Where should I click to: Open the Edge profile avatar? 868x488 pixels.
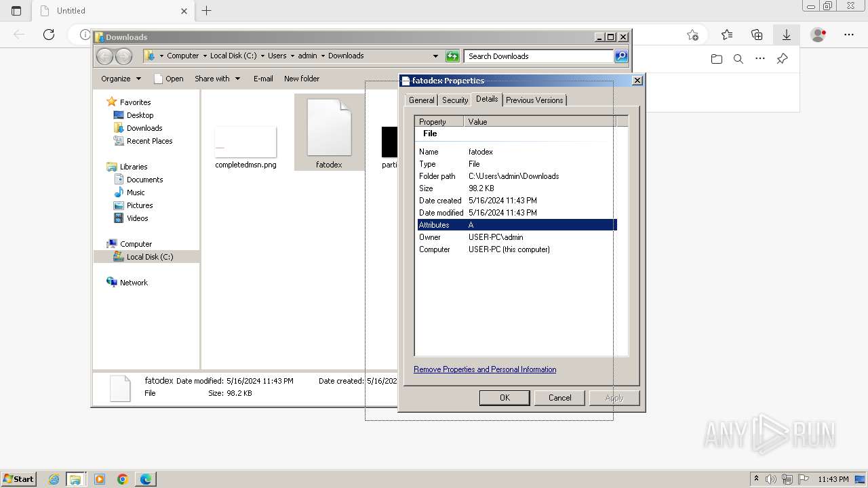pyautogui.click(x=818, y=35)
